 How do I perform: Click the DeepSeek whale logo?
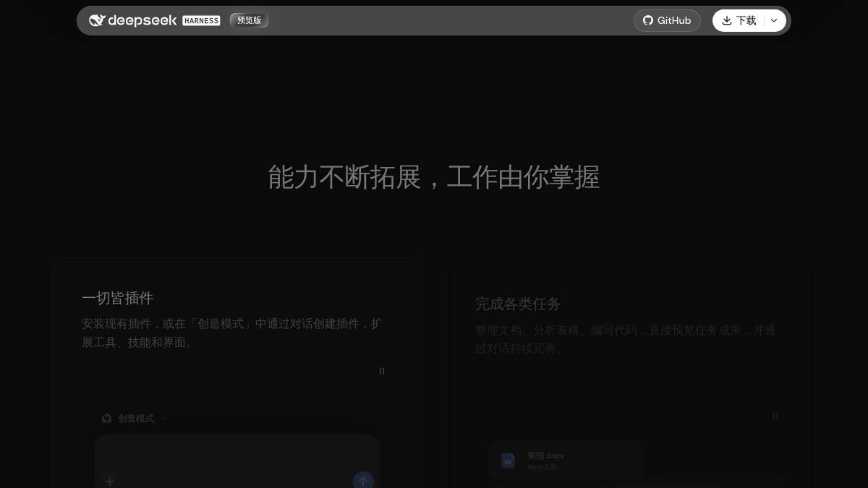97,20
